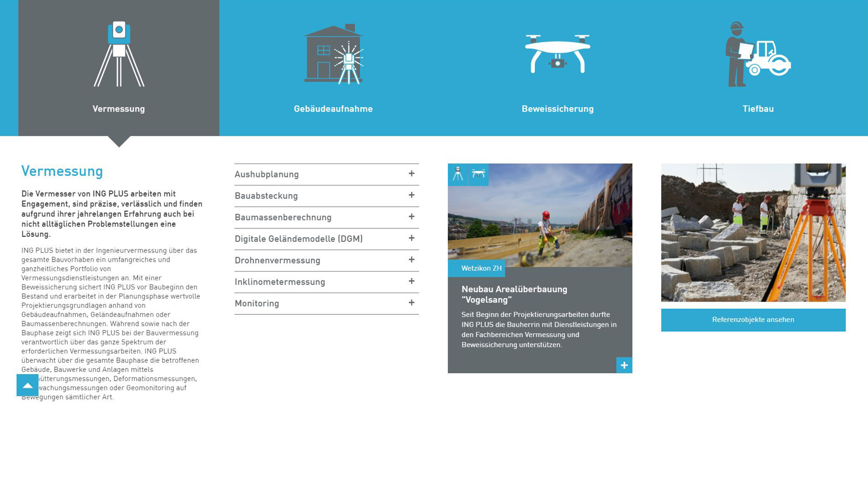Click the small drone icon on project image
The height and width of the screenshot is (488, 868).
[x=479, y=174]
